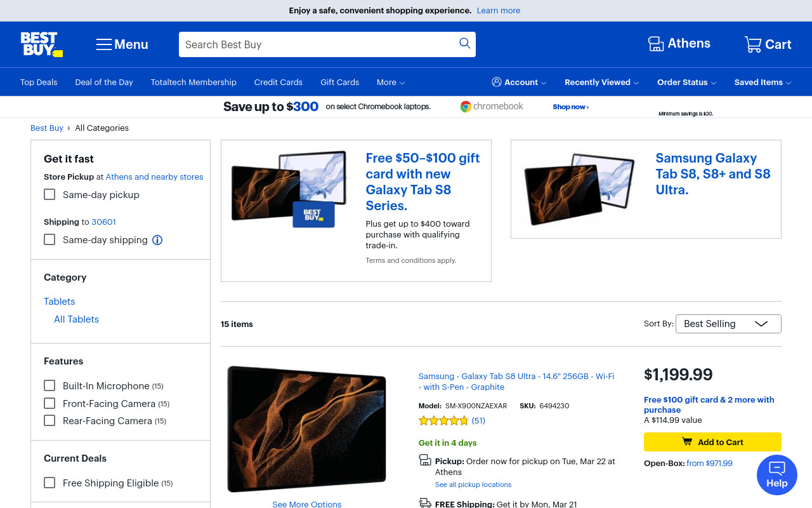Click the five-star rating for Galaxy Tab S8 Ultra
This screenshot has width=812, height=508.
click(x=443, y=420)
